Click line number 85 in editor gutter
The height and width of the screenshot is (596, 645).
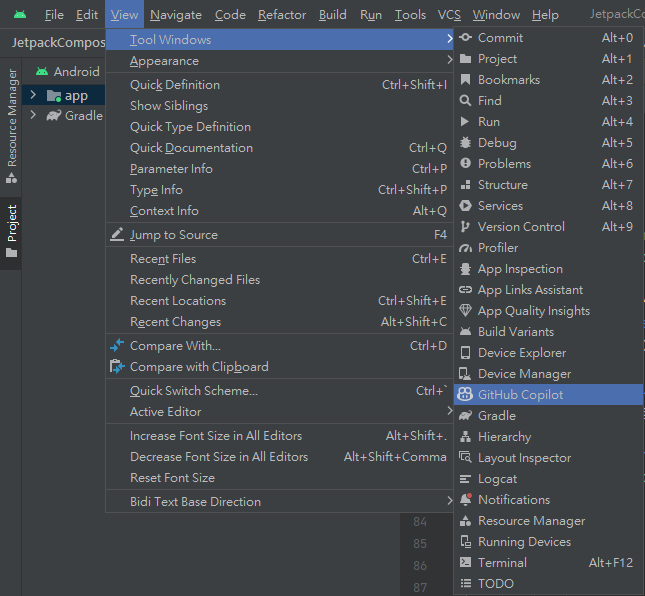(420, 543)
